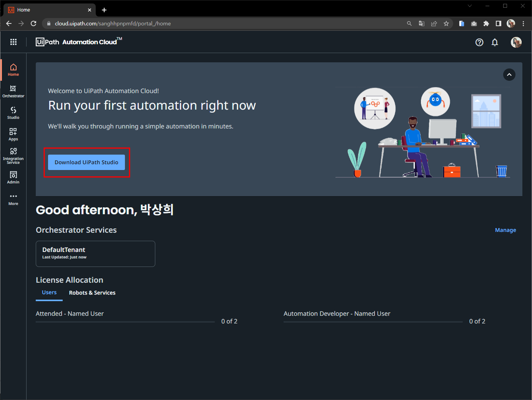Open the Chrome three-dot menu
Image resolution: width=532 pixels, height=400 pixels.
(523, 23)
